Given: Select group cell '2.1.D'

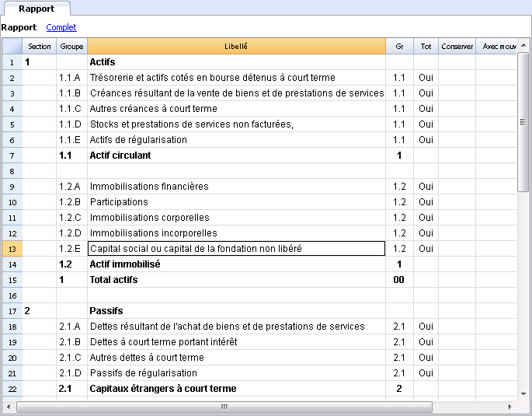Looking at the screenshot, I should pos(71,373).
